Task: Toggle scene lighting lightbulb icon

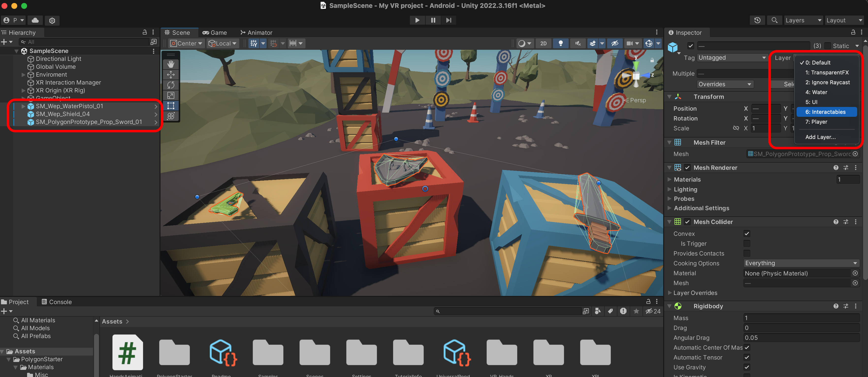Action: tap(560, 44)
